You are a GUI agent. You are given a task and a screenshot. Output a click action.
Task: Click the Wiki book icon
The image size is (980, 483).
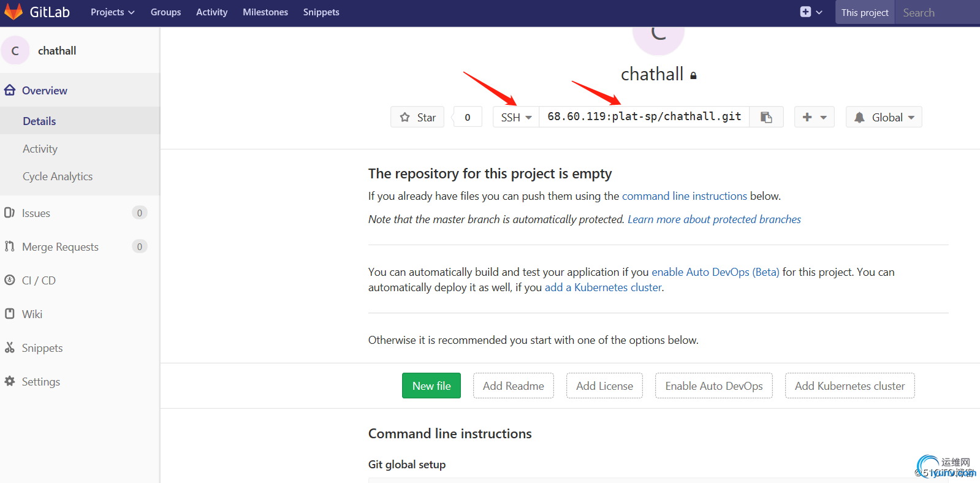coord(9,314)
